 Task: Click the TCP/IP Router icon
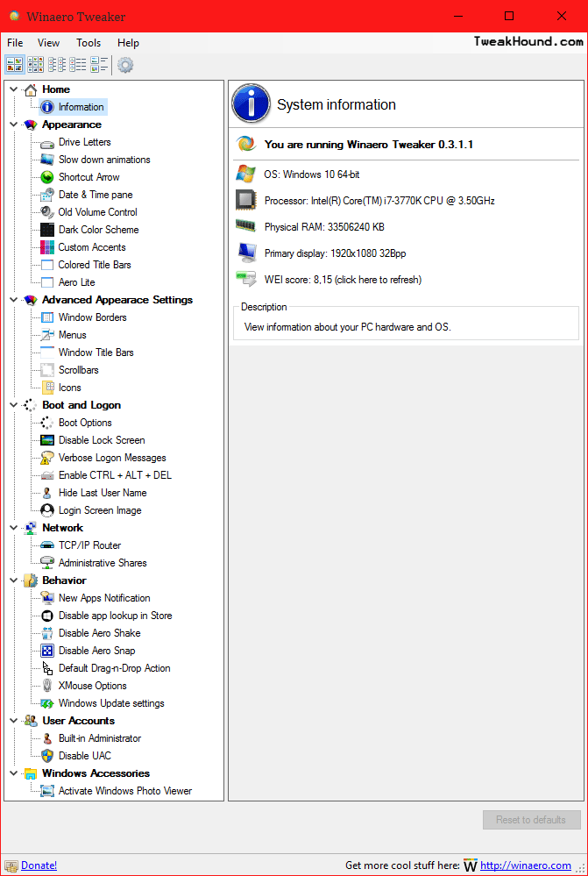[47, 545]
